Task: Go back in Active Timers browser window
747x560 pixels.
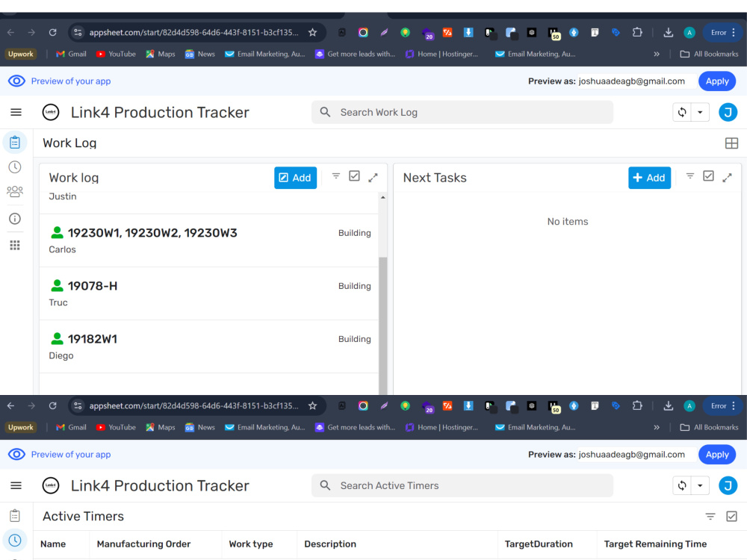Action: (11, 405)
